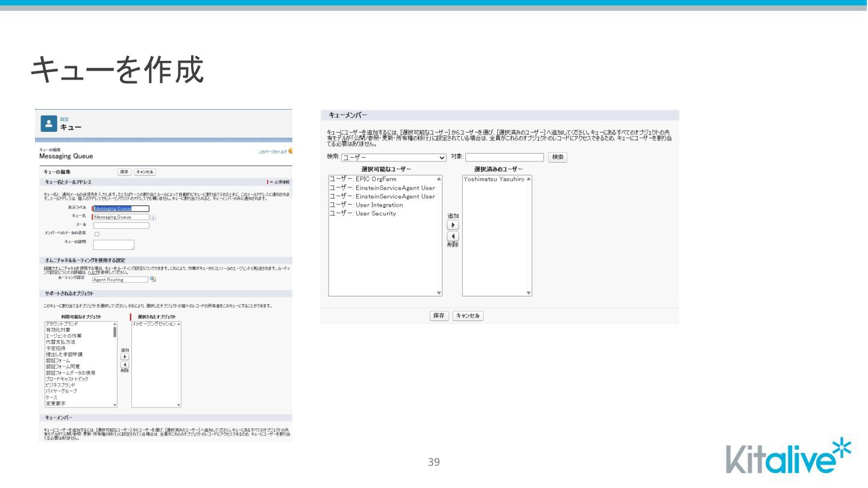Focus the ルーティング設定 field containing Agent Routing
Viewport: 868px width, 488px height.
tap(119, 280)
